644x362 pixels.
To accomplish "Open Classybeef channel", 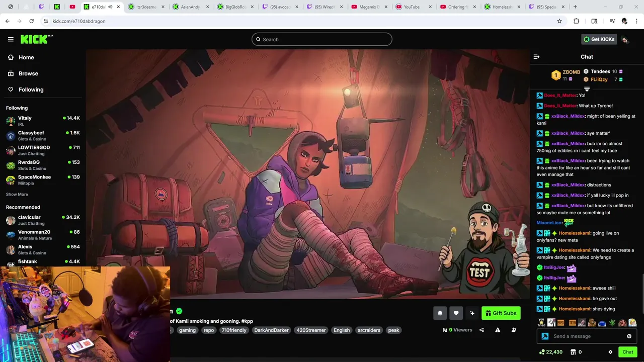I will pos(43,136).
